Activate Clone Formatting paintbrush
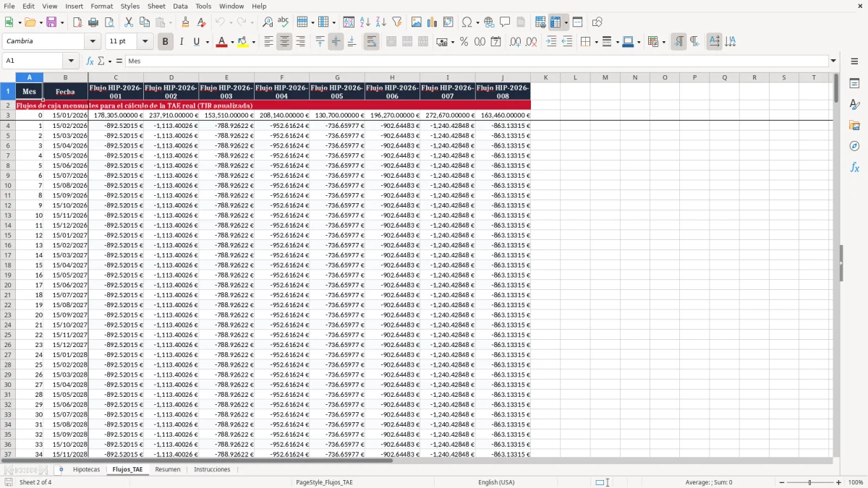868x488 pixels. coord(186,22)
